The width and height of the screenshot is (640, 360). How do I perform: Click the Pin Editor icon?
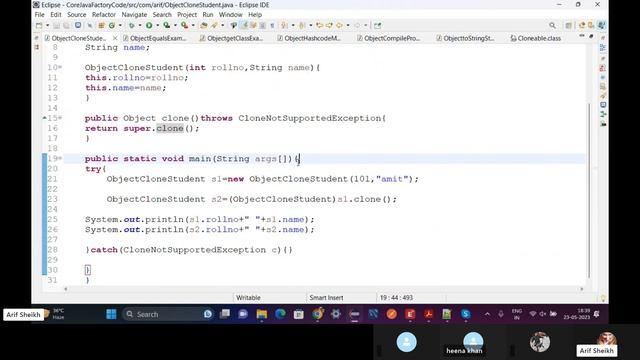click(x=378, y=25)
